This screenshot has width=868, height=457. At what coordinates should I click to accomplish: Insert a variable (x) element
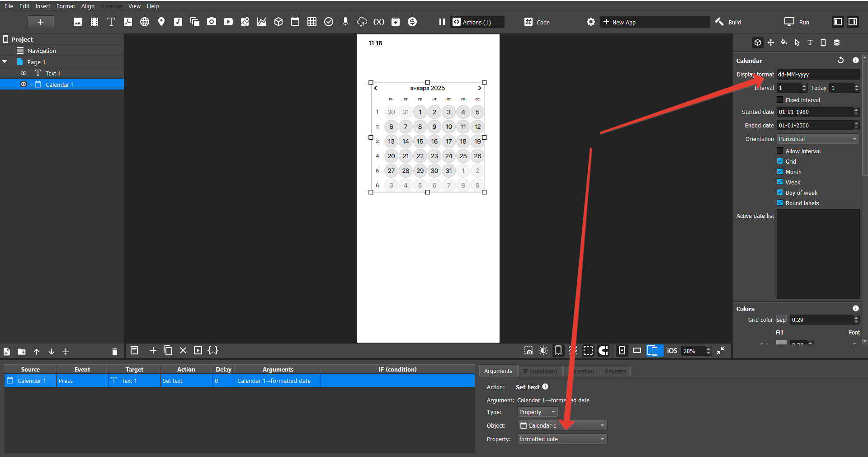click(x=379, y=22)
